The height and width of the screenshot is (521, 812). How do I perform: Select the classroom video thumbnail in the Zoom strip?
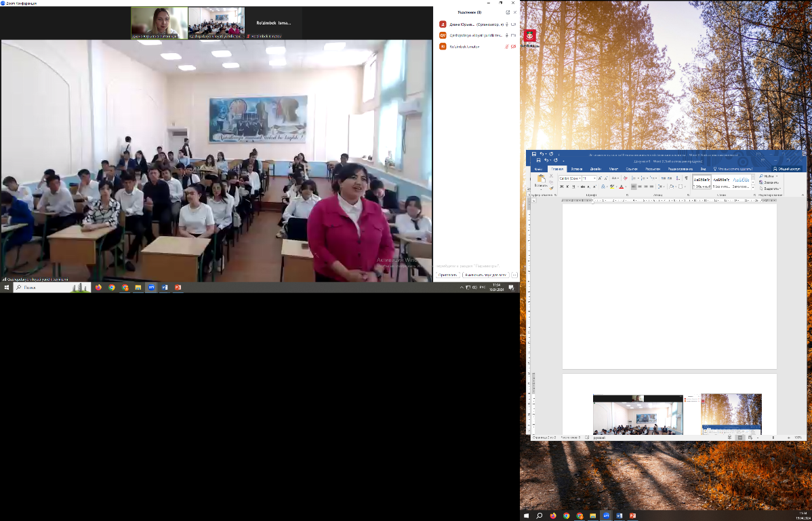(216, 23)
